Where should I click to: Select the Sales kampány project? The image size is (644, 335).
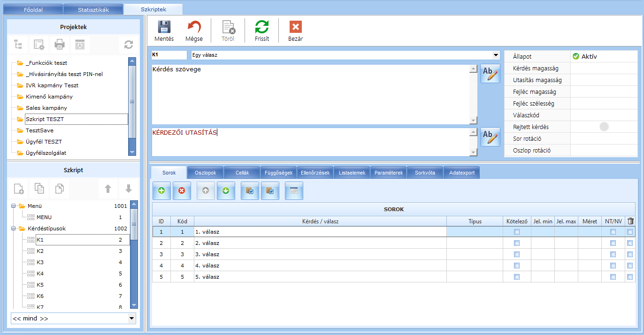pyautogui.click(x=46, y=108)
